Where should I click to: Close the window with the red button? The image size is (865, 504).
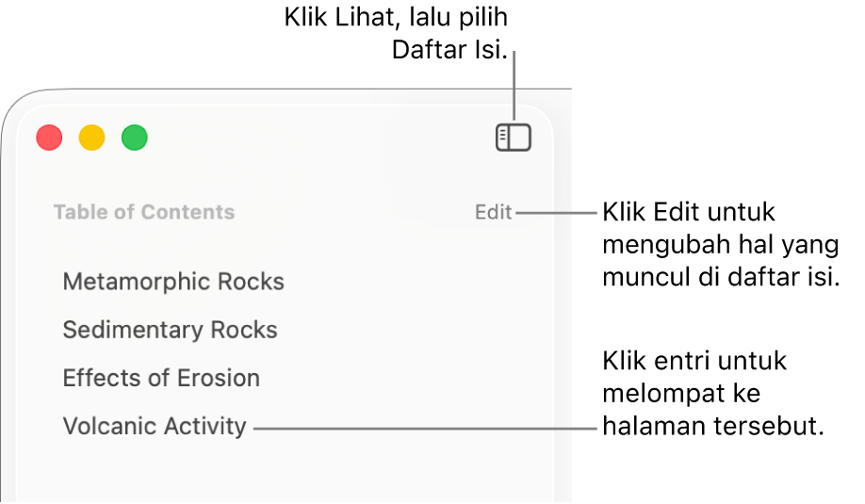pyautogui.click(x=49, y=138)
